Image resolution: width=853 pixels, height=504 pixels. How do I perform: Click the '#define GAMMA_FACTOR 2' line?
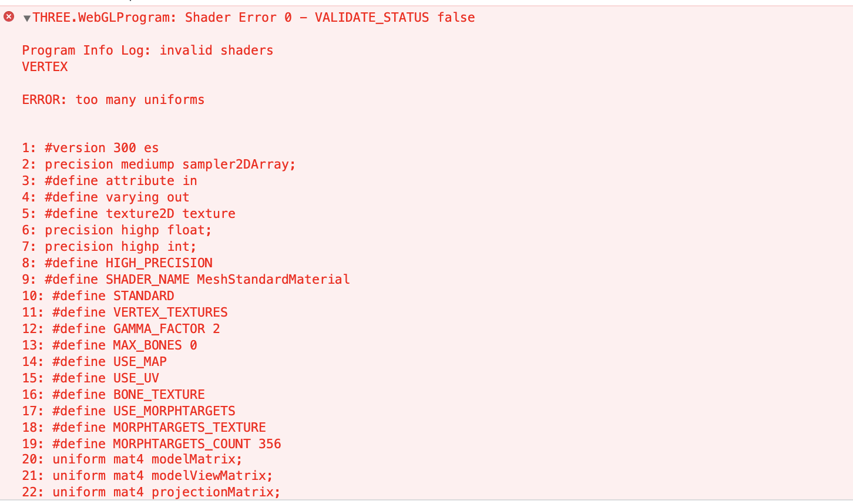[x=136, y=329]
